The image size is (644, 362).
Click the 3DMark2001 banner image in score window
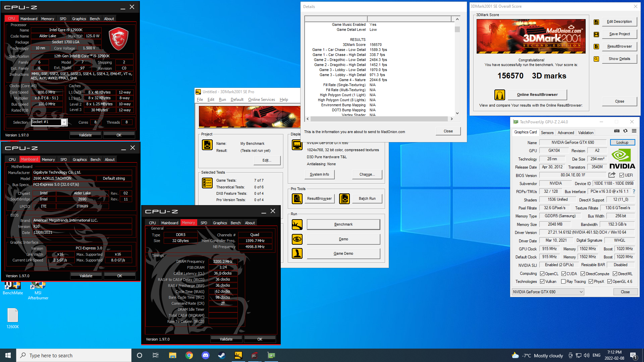(x=531, y=36)
